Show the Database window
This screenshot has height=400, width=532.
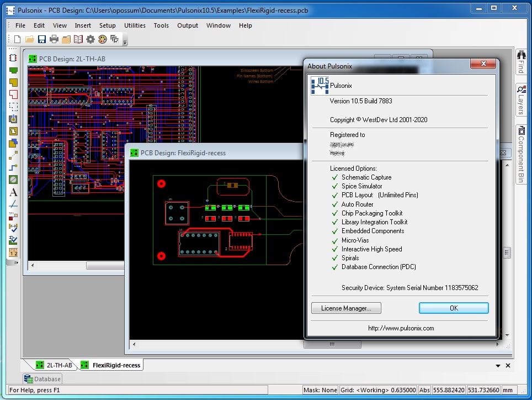point(41,378)
